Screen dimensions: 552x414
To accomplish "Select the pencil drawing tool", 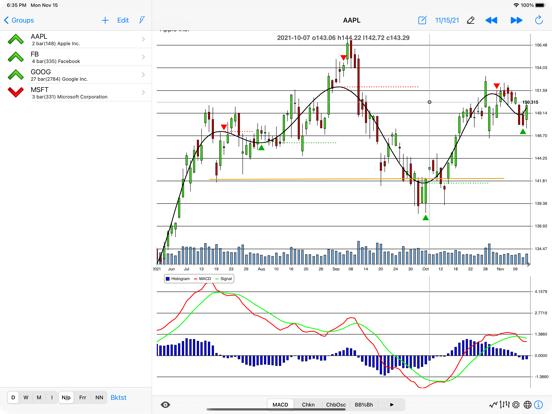I will [x=471, y=20].
